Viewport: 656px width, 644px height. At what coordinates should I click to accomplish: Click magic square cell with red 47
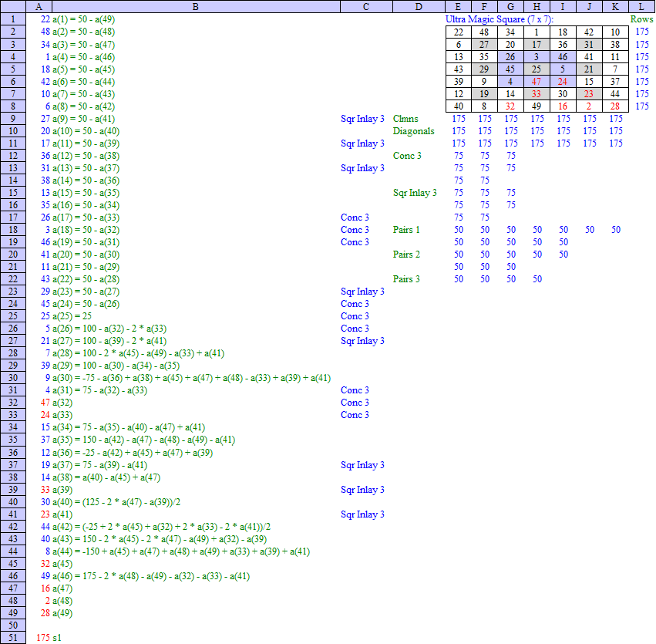537,82
